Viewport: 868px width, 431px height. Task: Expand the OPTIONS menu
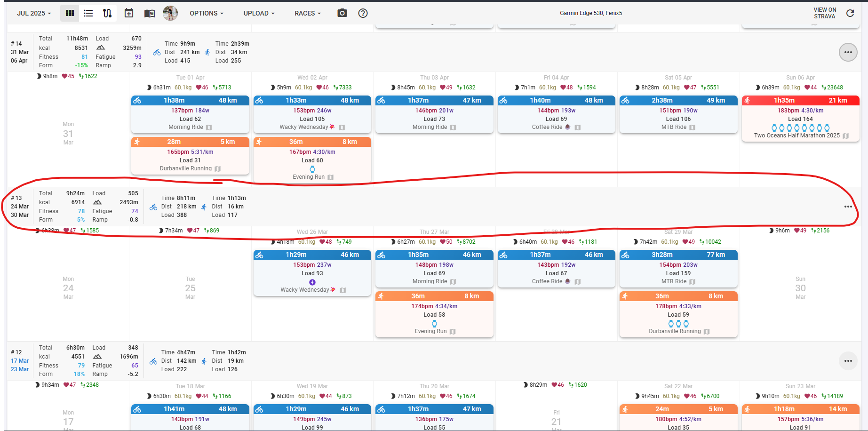pos(207,13)
